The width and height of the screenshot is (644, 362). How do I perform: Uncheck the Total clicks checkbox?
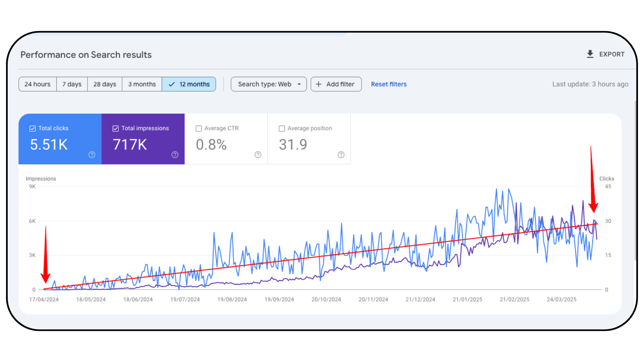(33, 128)
